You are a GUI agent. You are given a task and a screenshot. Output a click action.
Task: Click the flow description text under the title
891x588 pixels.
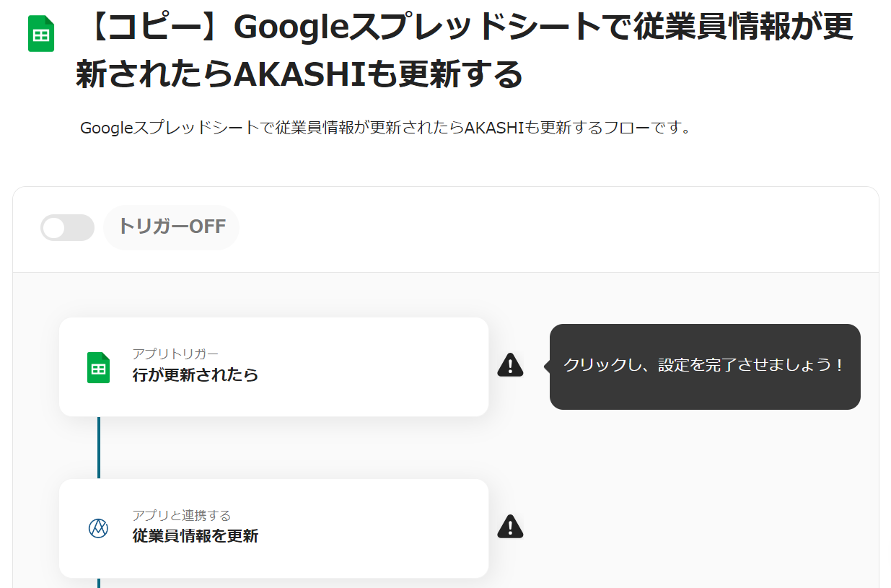tap(386, 128)
